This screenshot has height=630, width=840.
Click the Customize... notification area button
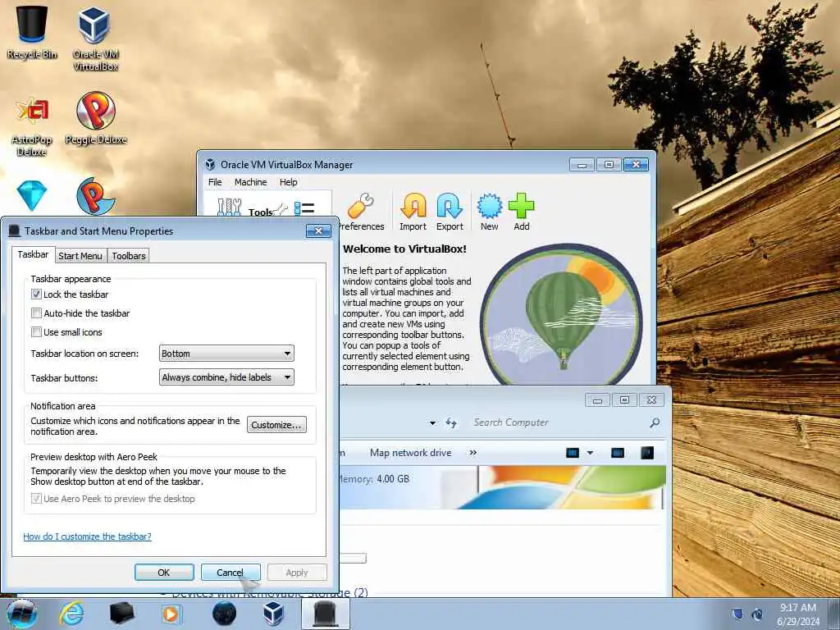(x=277, y=425)
